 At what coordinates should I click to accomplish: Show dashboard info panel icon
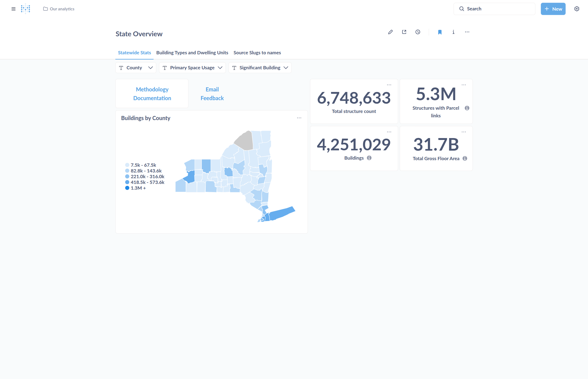(x=453, y=32)
